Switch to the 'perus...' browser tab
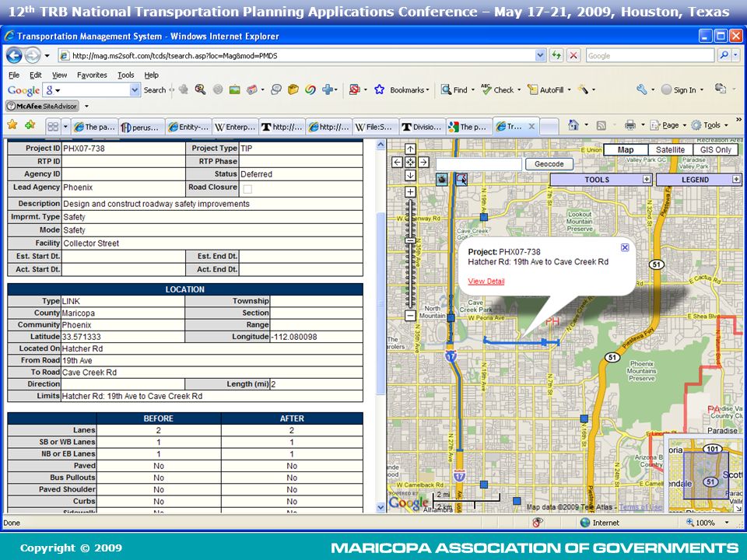 [x=142, y=127]
